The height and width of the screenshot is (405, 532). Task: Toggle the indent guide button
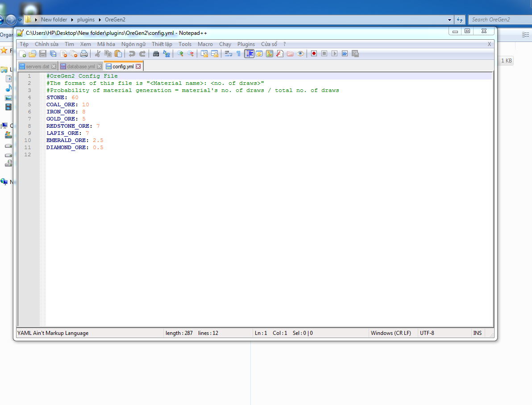tap(249, 54)
